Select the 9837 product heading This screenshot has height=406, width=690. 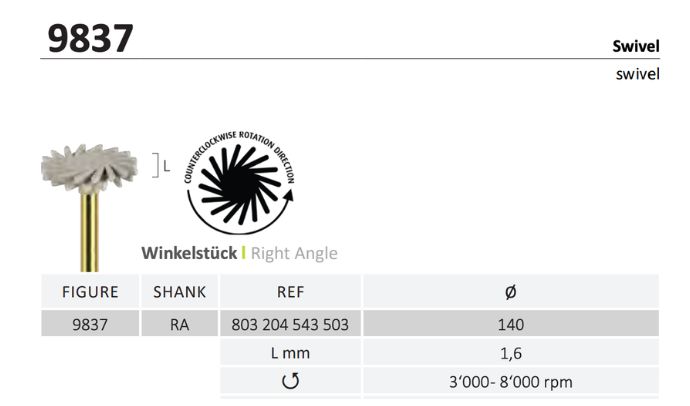[x=90, y=38]
